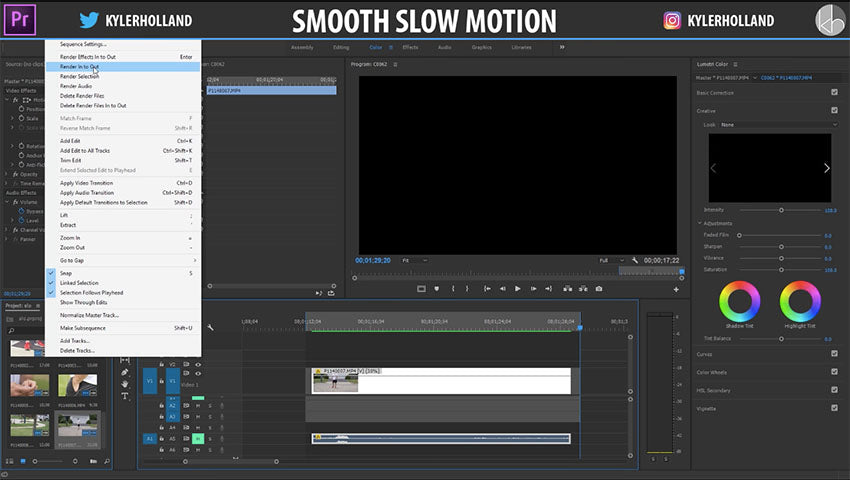This screenshot has height=480, width=850.
Task: Click the Lift button in Program monitor
Action: [568, 289]
